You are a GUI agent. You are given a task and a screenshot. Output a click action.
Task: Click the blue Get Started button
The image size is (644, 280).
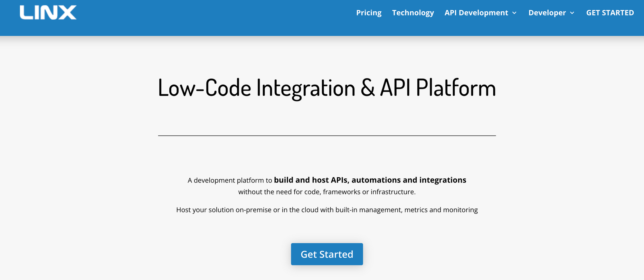[x=327, y=254]
